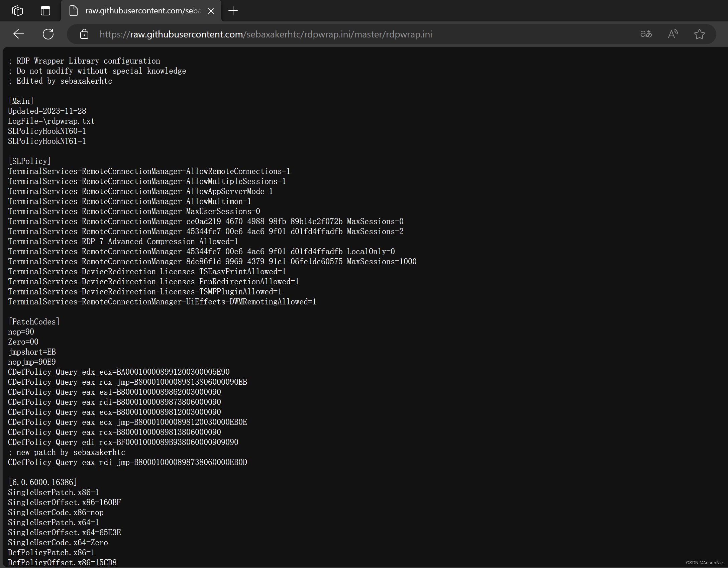The image size is (728, 568).
Task: Click the CDefPolicy_Query_eax_esi line
Action: pyautogui.click(x=115, y=392)
